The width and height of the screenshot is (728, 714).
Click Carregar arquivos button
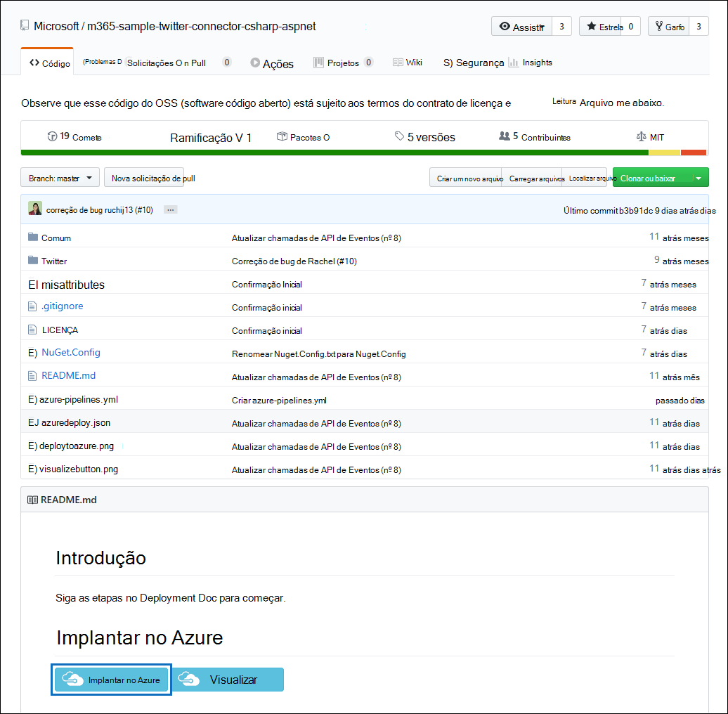click(x=532, y=178)
